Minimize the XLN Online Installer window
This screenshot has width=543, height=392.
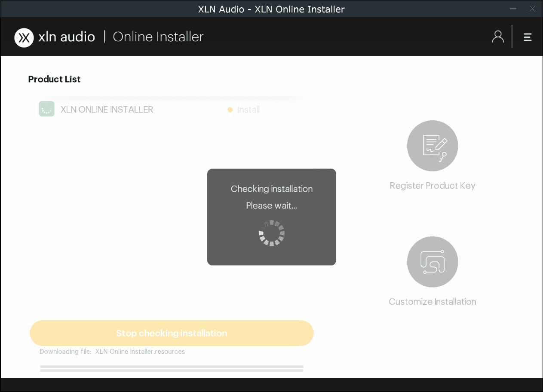[x=513, y=9]
